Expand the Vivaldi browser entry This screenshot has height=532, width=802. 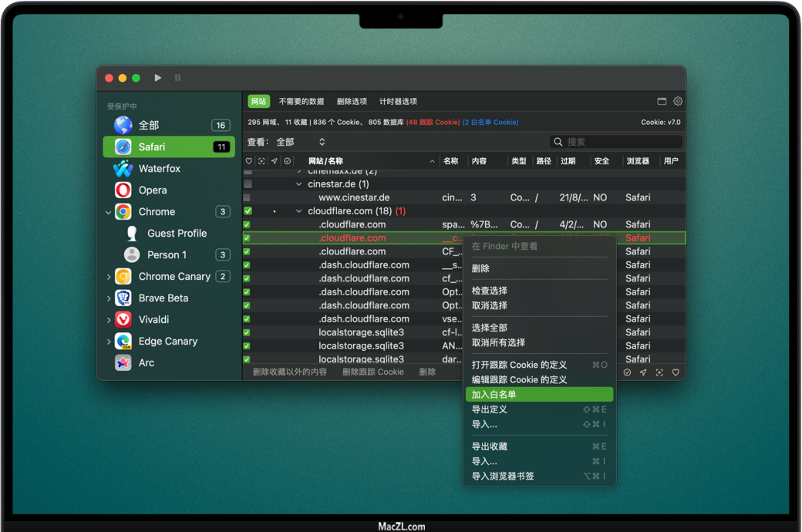(x=109, y=320)
